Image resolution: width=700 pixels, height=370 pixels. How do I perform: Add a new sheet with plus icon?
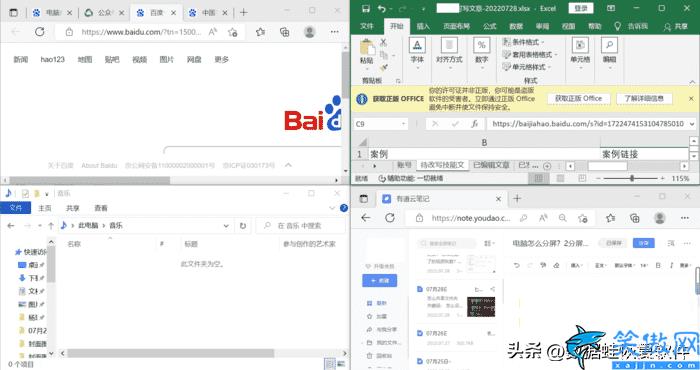[547, 166]
